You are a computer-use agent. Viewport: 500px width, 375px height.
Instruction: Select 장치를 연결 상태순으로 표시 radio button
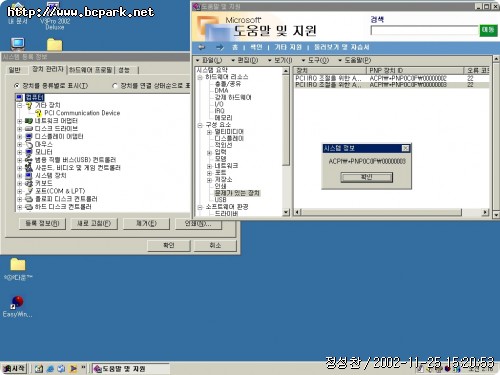coord(114,86)
